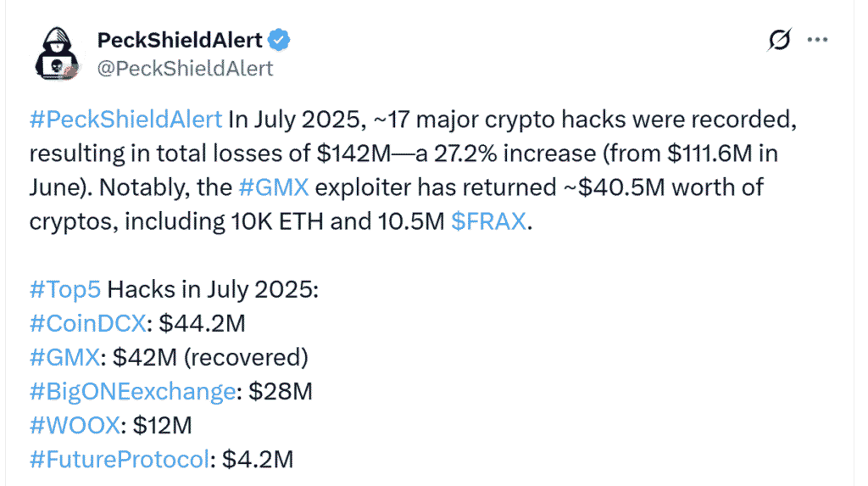
Task: Open the three-dot more options menu
Action: pyautogui.click(x=817, y=39)
